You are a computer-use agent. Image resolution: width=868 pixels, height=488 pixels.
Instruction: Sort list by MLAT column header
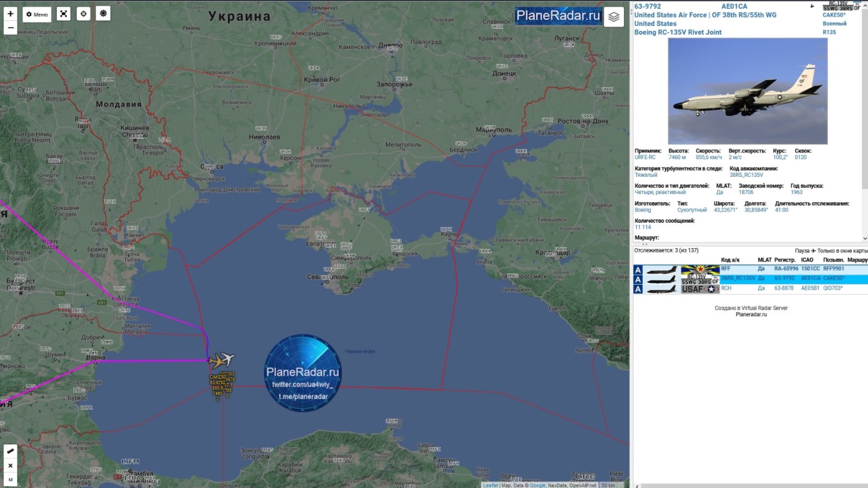tap(765, 260)
